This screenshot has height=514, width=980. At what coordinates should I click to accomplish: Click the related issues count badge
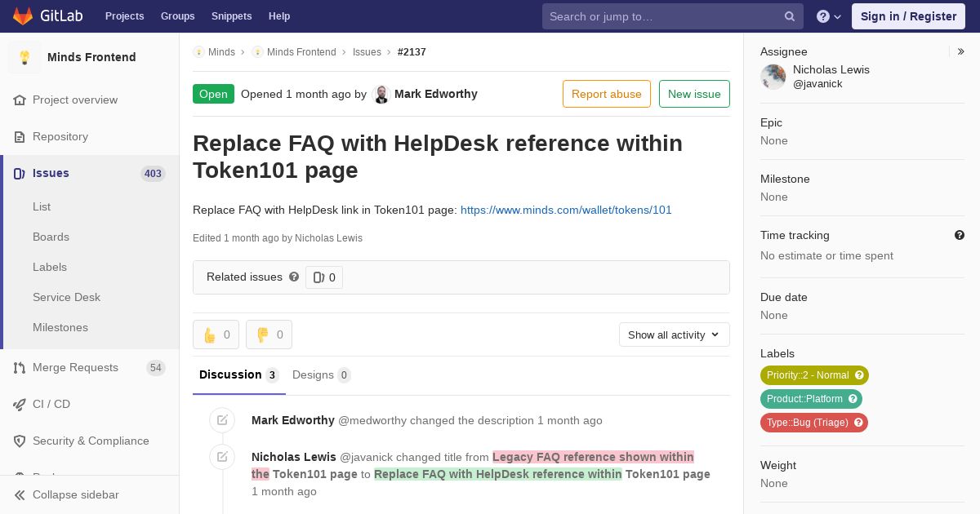coord(324,277)
